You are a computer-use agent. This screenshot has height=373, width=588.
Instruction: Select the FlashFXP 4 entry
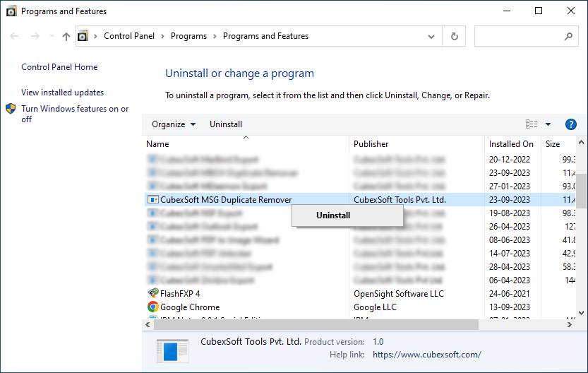coord(180,293)
